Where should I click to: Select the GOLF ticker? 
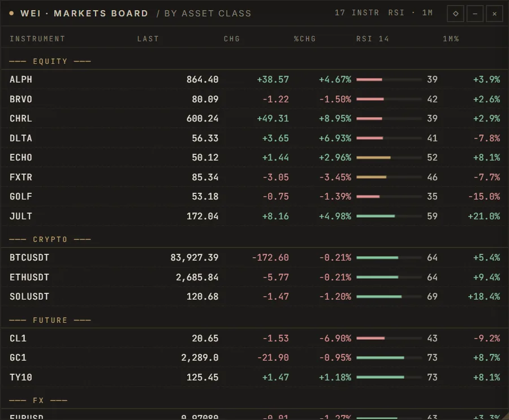click(x=21, y=197)
